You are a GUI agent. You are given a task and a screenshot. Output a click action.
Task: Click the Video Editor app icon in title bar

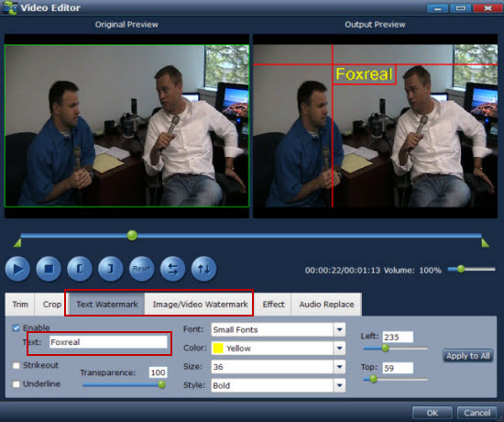(10, 7)
